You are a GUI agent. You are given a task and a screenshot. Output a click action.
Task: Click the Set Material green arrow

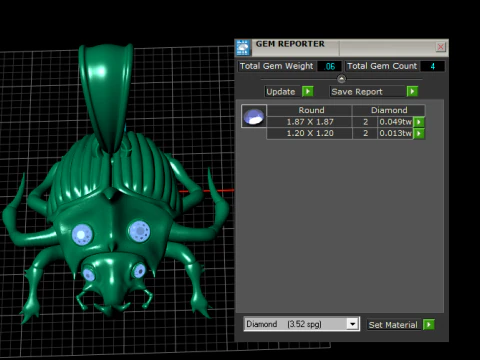coord(429,324)
